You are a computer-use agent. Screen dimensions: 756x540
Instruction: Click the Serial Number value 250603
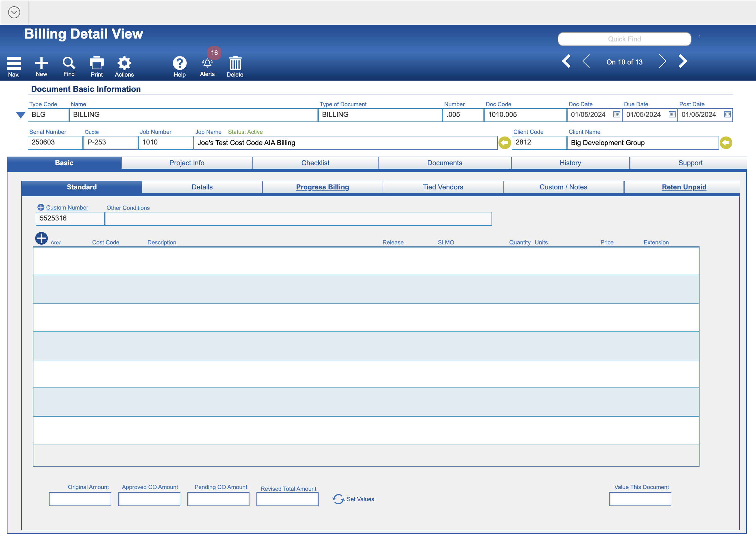coord(55,142)
